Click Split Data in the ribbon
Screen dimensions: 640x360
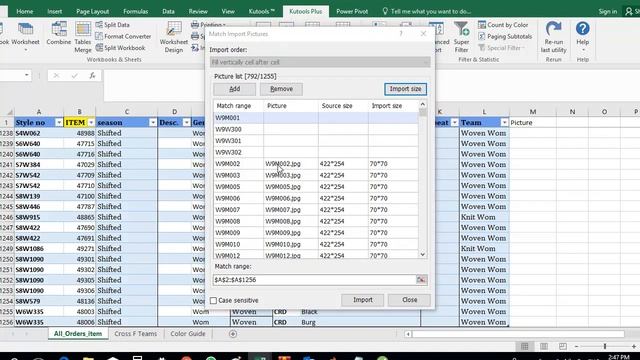[113, 25]
